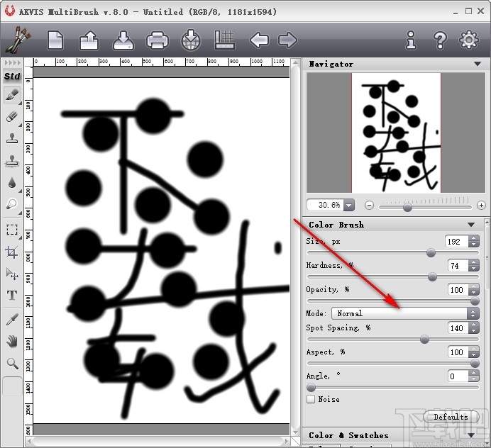491x448 pixels.
Task: Select the Blur drop tool
Action: 12,182
